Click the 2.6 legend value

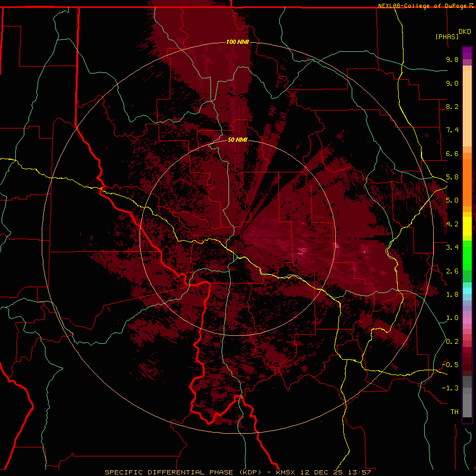(452, 271)
